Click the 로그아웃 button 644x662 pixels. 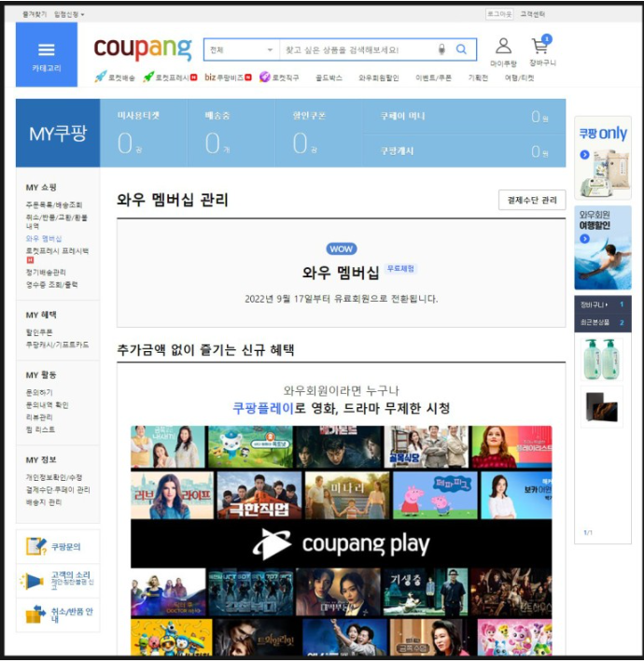click(x=499, y=14)
